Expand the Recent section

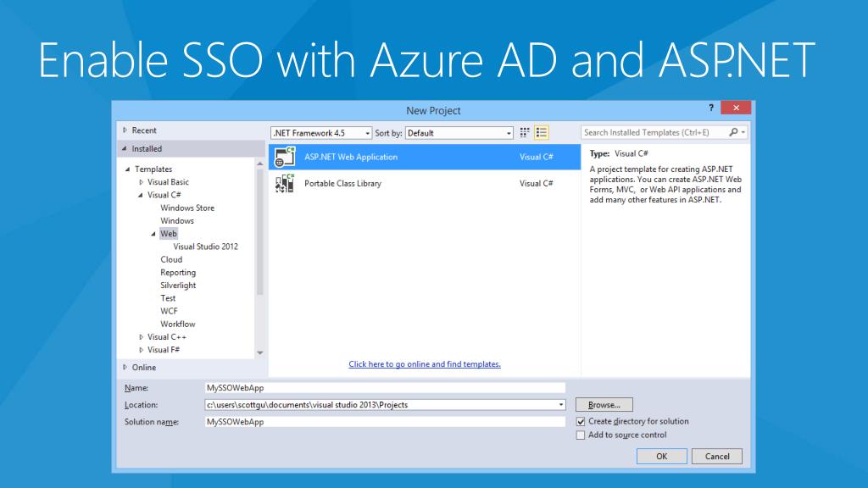pyautogui.click(x=125, y=130)
